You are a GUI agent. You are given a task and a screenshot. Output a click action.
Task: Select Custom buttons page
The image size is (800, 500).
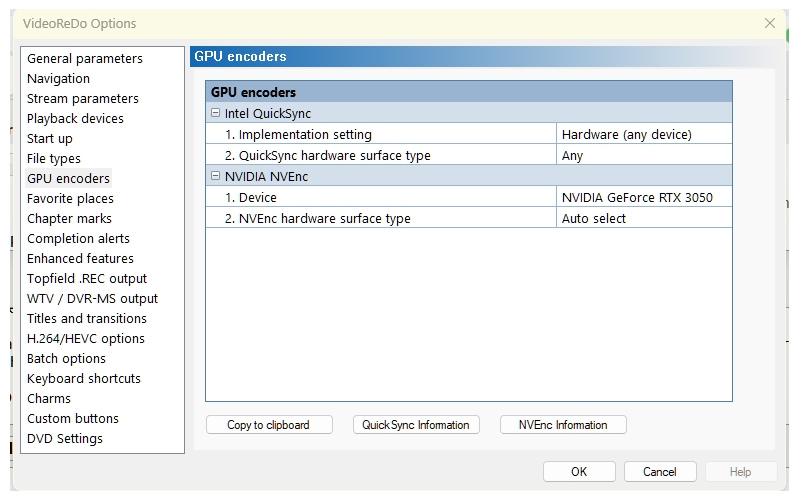click(73, 418)
